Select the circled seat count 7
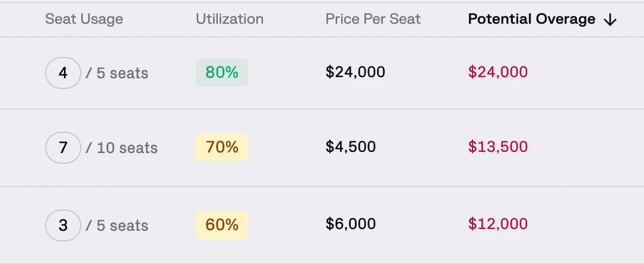 click(63, 148)
